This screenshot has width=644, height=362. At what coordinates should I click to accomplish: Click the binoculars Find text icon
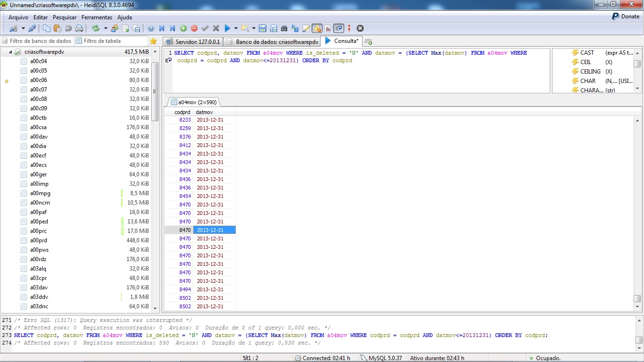(284, 28)
